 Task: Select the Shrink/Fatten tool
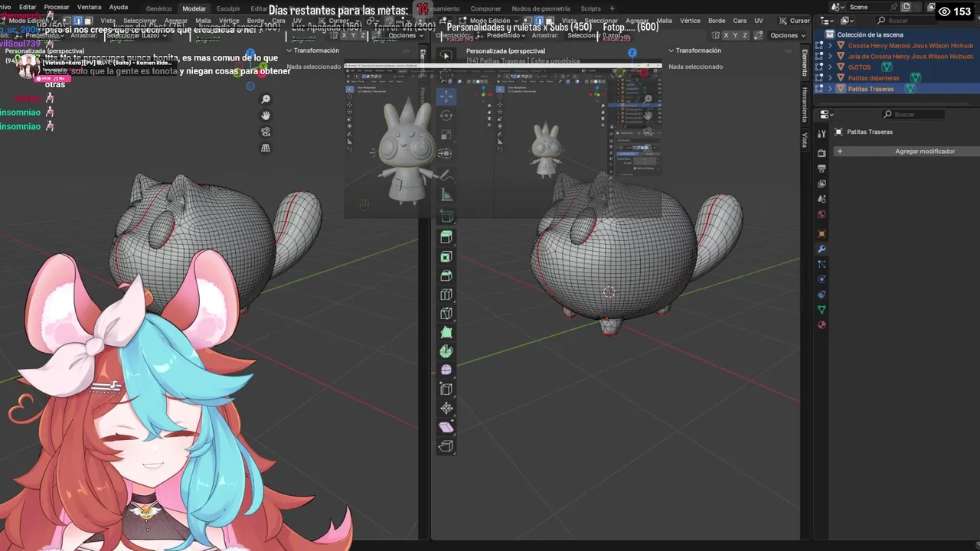point(446,408)
